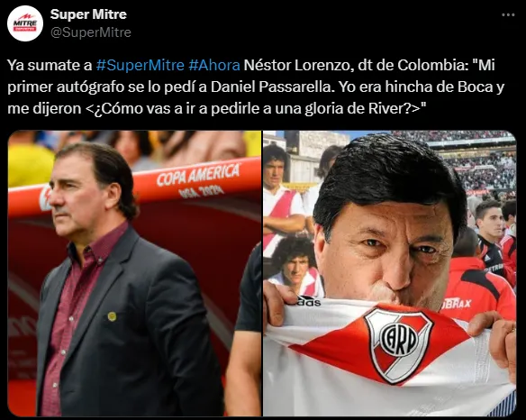Open the three-dot more options menu

tap(508, 14)
